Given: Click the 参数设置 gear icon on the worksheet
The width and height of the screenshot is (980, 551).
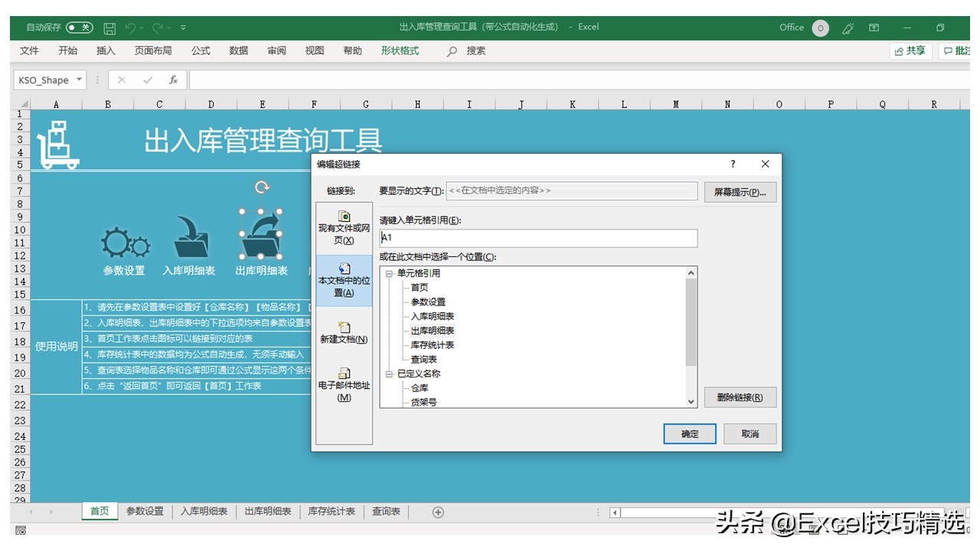Looking at the screenshot, I should (124, 241).
